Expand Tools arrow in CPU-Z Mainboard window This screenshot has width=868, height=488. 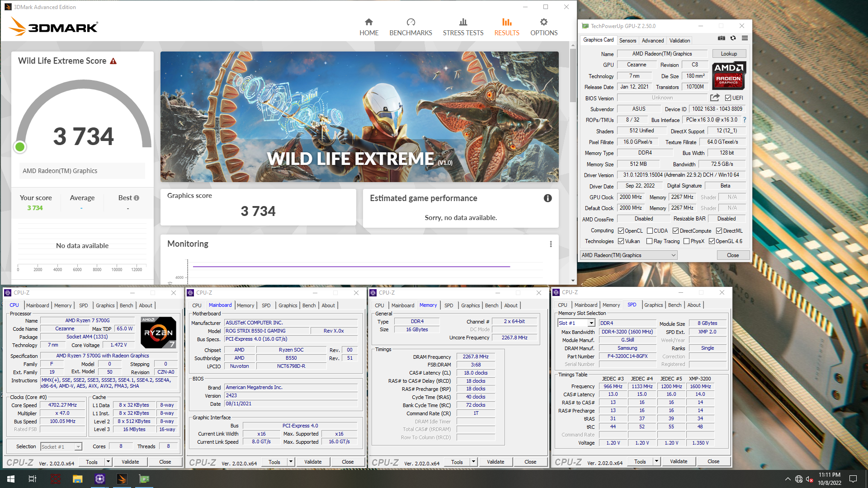291,462
